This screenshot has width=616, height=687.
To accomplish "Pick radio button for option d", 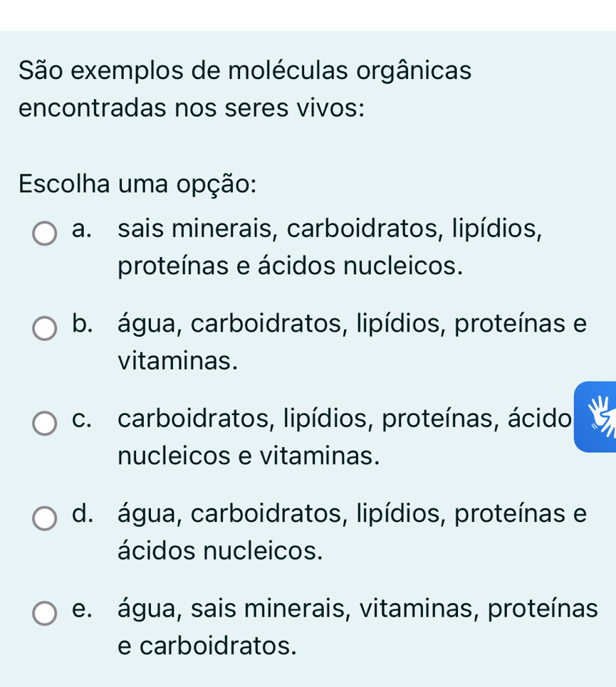I will (45, 518).
